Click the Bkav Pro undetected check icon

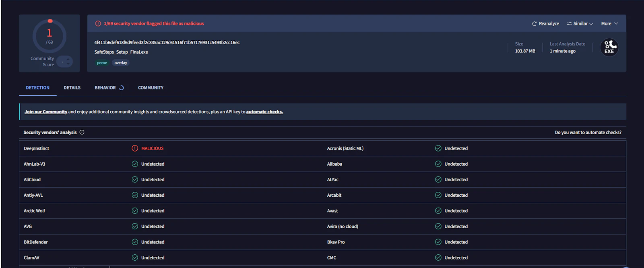coord(438,242)
